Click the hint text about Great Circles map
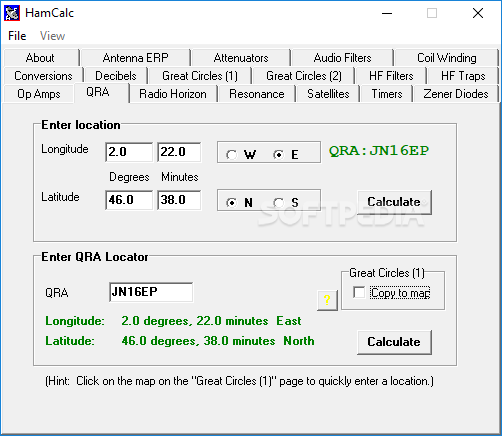The width and height of the screenshot is (502, 436). 239,381
